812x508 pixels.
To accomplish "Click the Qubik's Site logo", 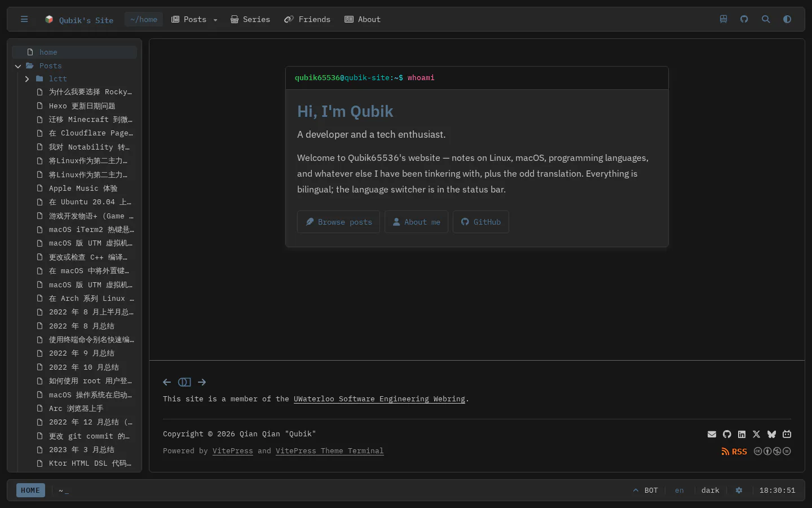I will point(79,20).
